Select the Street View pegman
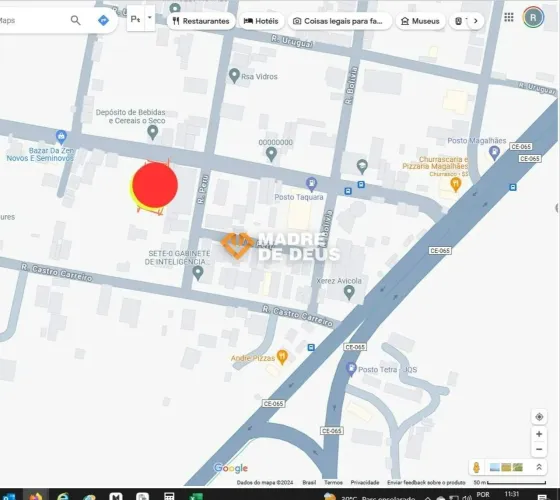The height and width of the screenshot is (500, 560). point(476,467)
